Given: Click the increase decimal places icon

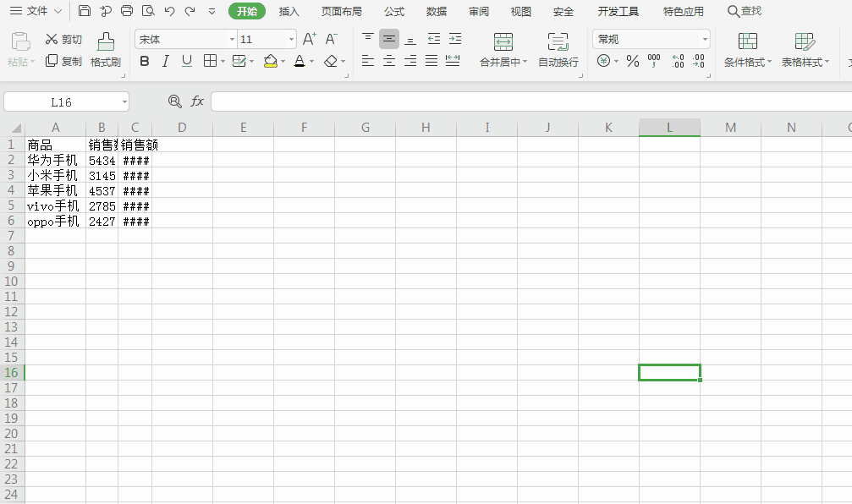Looking at the screenshot, I should (x=678, y=61).
